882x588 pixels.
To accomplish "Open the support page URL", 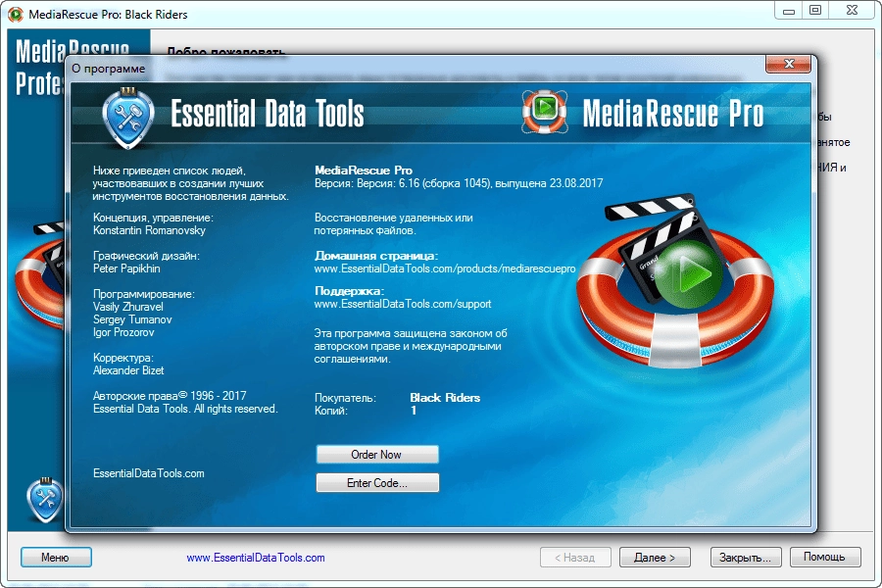I will (x=402, y=304).
